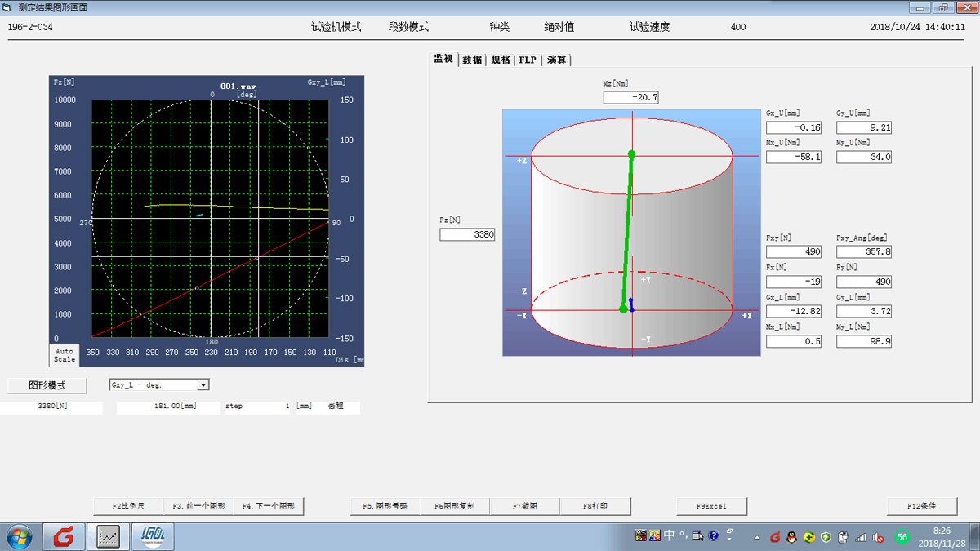The width and height of the screenshot is (980, 551).
Task: Switch to the 演算 tab
Action: pos(557,60)
